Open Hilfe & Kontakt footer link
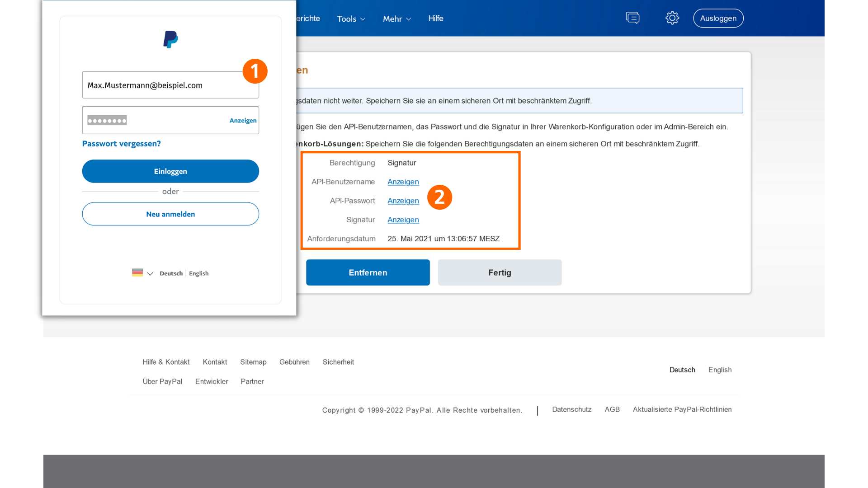 (166, 362)
